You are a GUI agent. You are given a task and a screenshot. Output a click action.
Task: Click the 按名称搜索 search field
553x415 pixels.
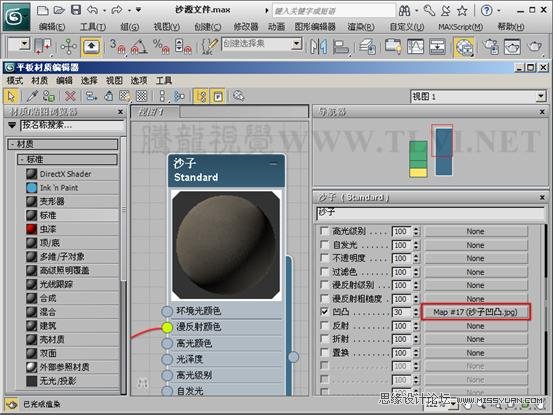click(x=72, y=125)
